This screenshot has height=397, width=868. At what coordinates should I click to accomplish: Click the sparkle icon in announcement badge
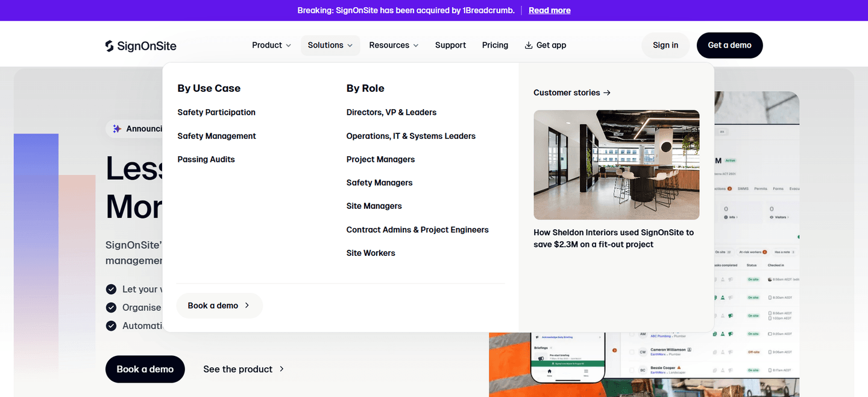tap(117, 129)
